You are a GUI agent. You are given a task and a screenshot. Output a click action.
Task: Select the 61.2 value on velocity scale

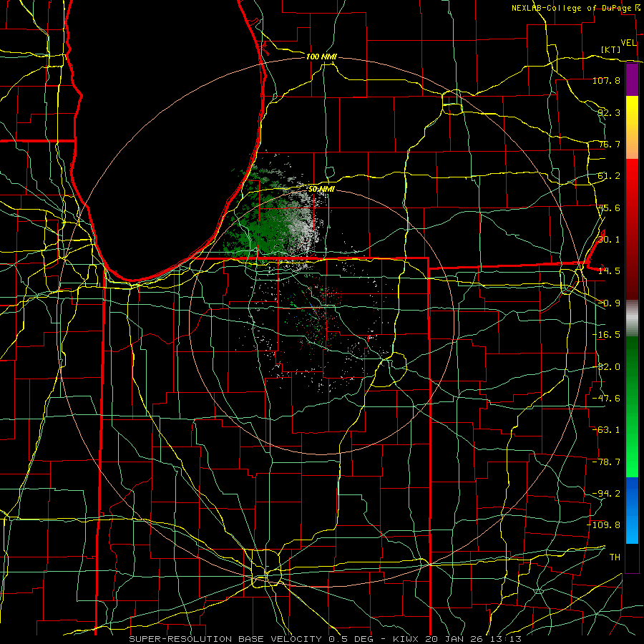point(609,176)
